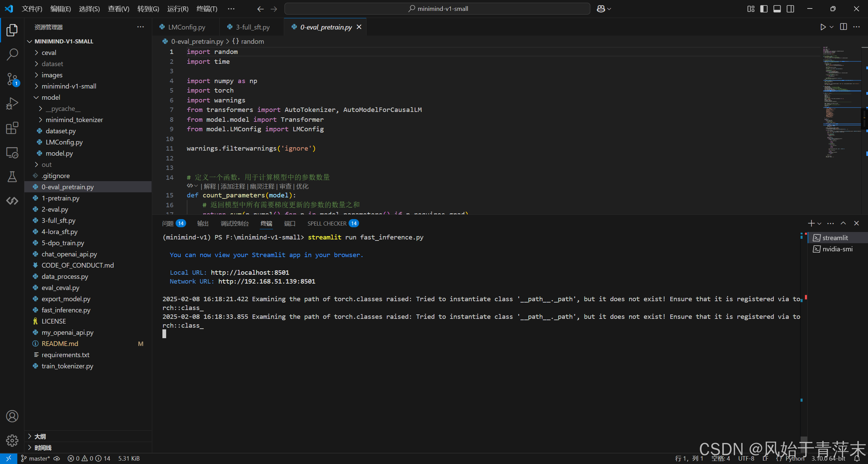Expand the 时间线 timeline section

88,448
